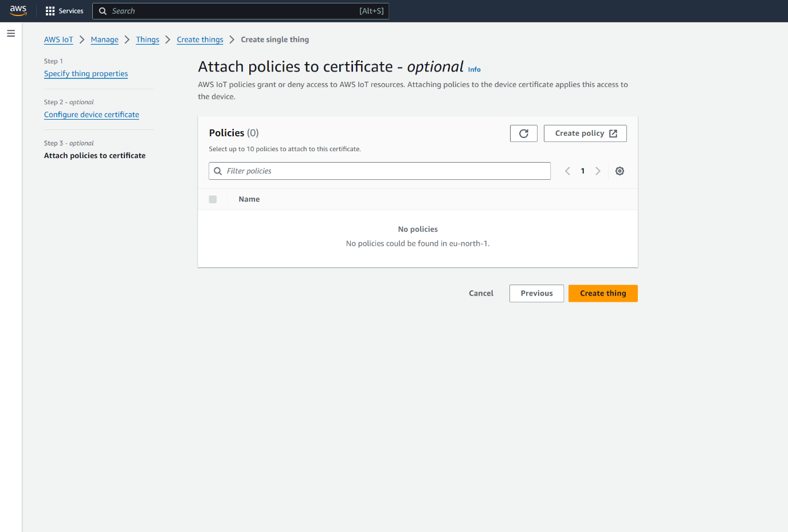788x532 pixels.
Task: Refresh the policies list
Action: (523, 133)
